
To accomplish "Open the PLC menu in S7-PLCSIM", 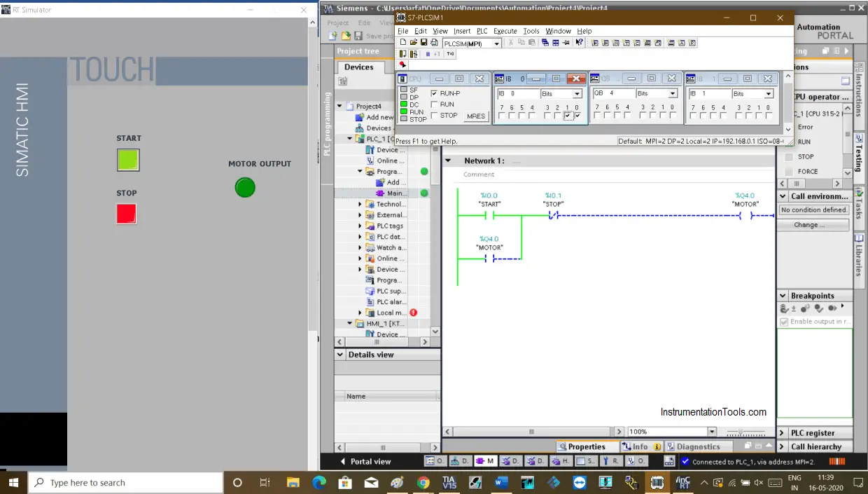I will pos(482,31).
